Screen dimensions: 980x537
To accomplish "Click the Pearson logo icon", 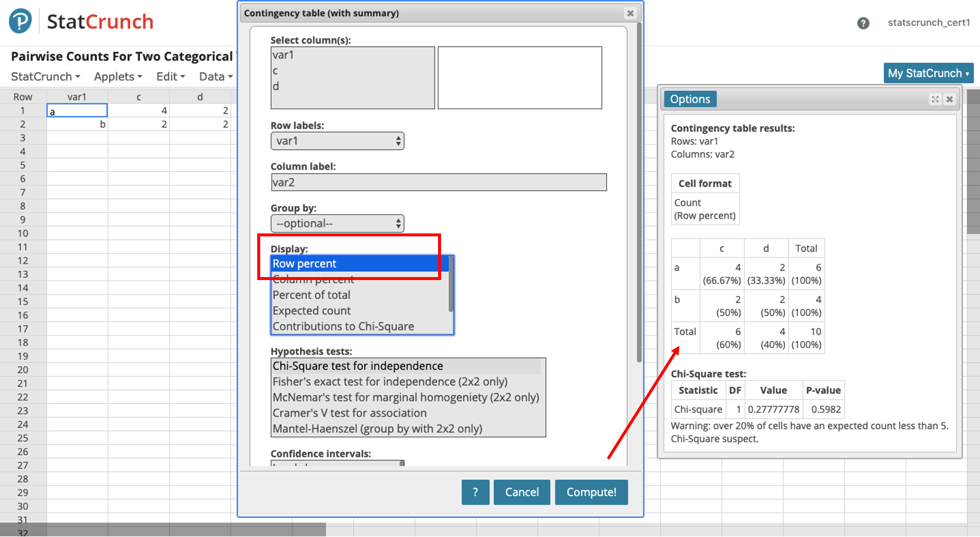I will pos(20,21).
